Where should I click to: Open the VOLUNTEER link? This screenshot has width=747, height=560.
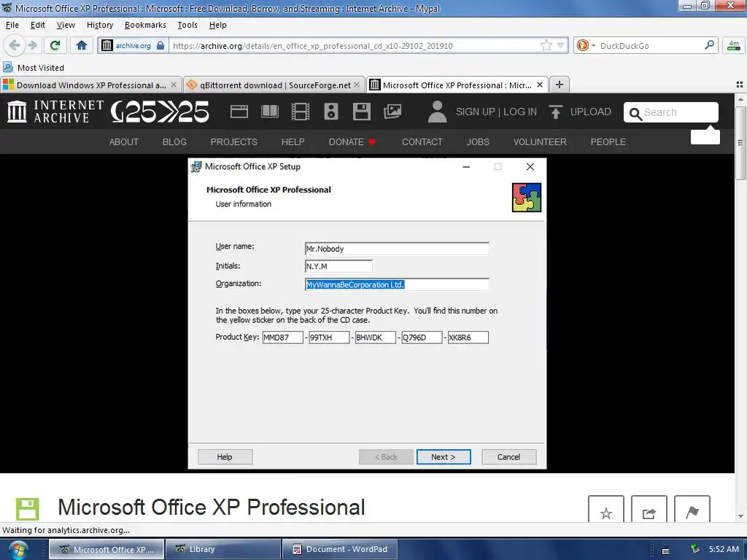click(x=540, y=142)
